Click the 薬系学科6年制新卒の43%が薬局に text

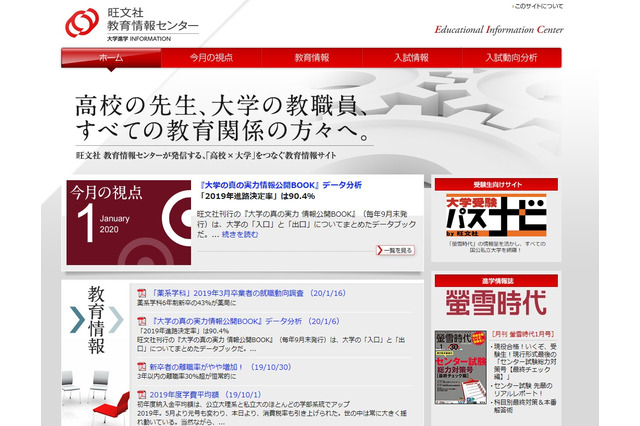(187, 303)
